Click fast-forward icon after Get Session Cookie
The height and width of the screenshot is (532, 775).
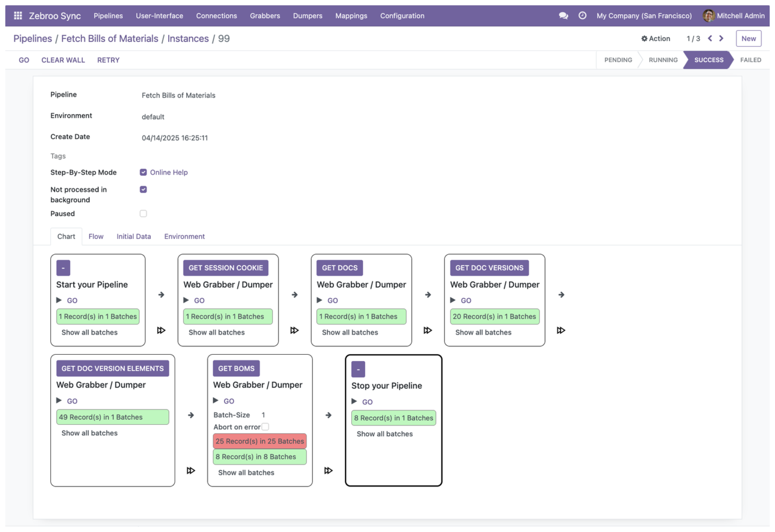click(294, 330)
